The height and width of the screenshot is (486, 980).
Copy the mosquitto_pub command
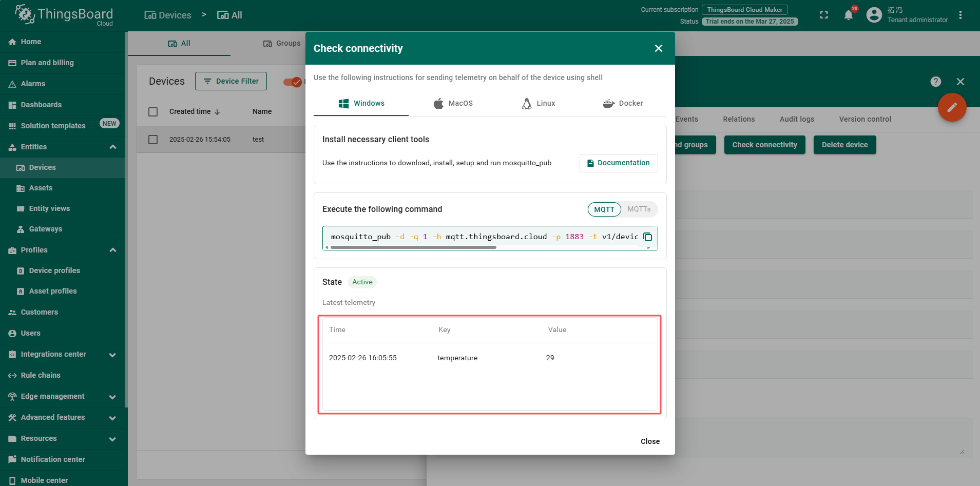click(x=648, y=237)
